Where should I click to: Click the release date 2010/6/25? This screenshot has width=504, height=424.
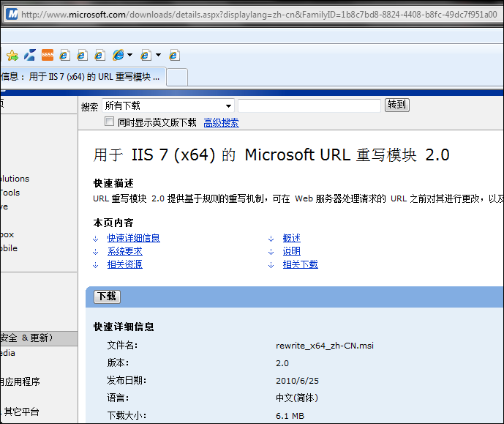[297, 381]
